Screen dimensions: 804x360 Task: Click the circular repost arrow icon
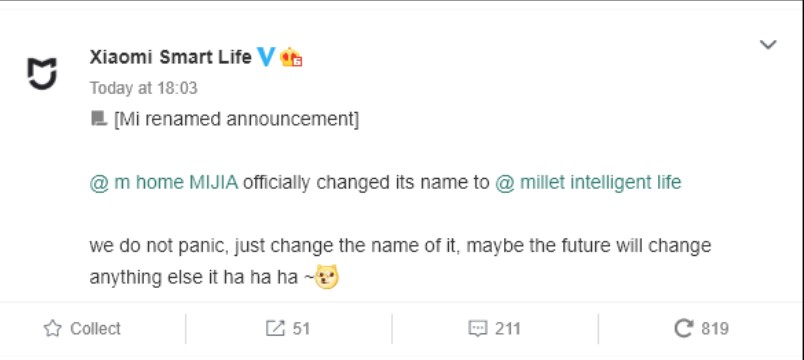coord(684,328)
